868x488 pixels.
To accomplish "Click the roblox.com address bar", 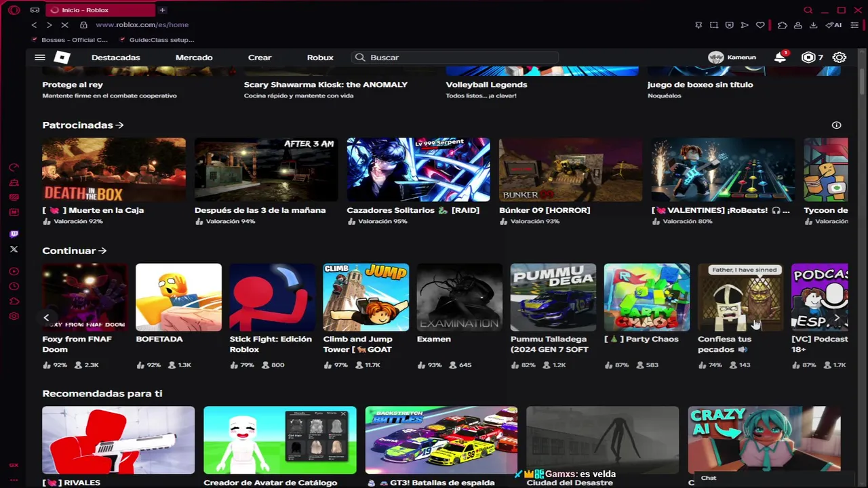I will pyautogui.click(x=142, y=25).
